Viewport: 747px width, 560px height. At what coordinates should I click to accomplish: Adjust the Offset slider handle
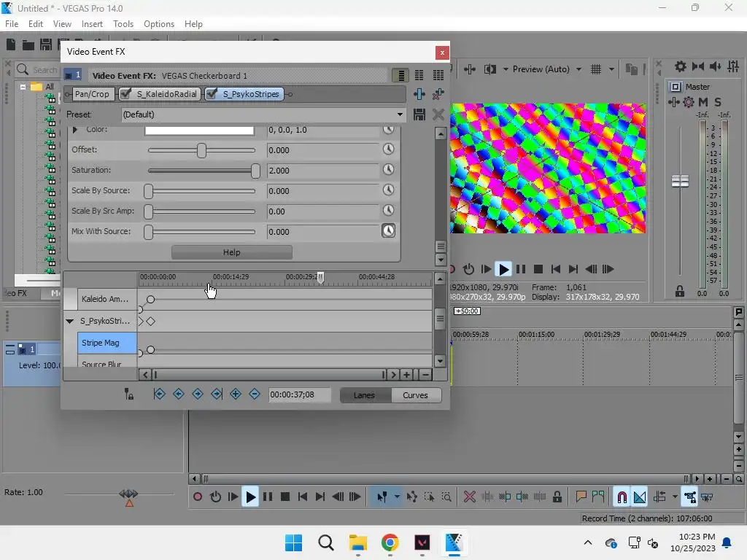pyautogui.click(x=201, y=150)
